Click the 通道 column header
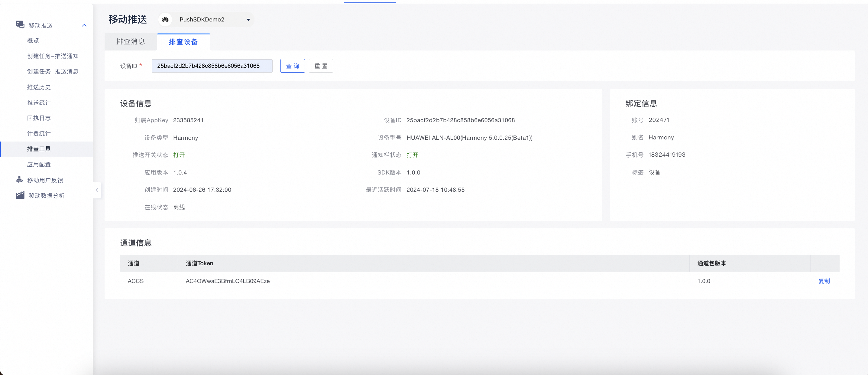 click(134, 263)
